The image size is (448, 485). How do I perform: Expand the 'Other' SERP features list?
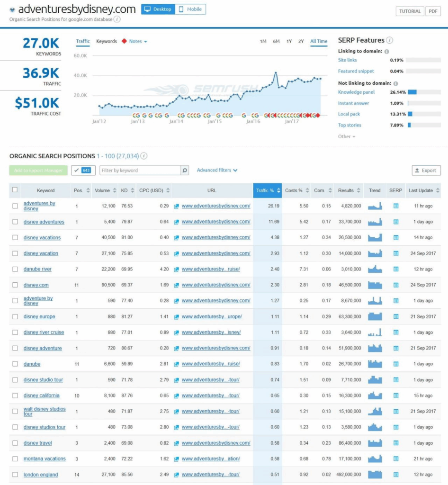click(x=347, y=136)
